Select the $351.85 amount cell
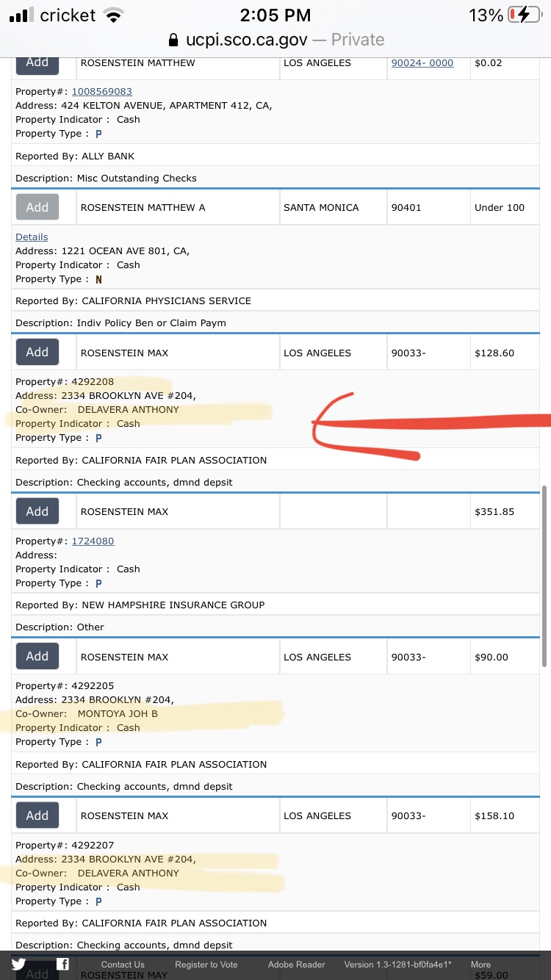This screenshot has width=551, height=980. (x=504, y=512)
